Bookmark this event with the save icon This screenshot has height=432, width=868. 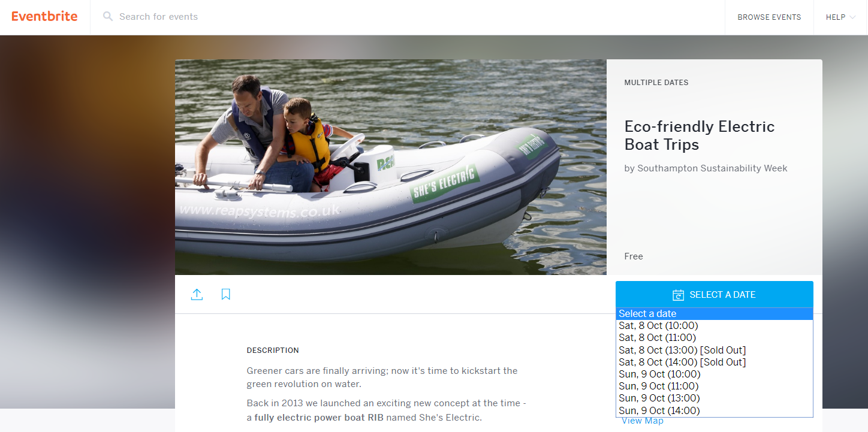click(225, 294)
